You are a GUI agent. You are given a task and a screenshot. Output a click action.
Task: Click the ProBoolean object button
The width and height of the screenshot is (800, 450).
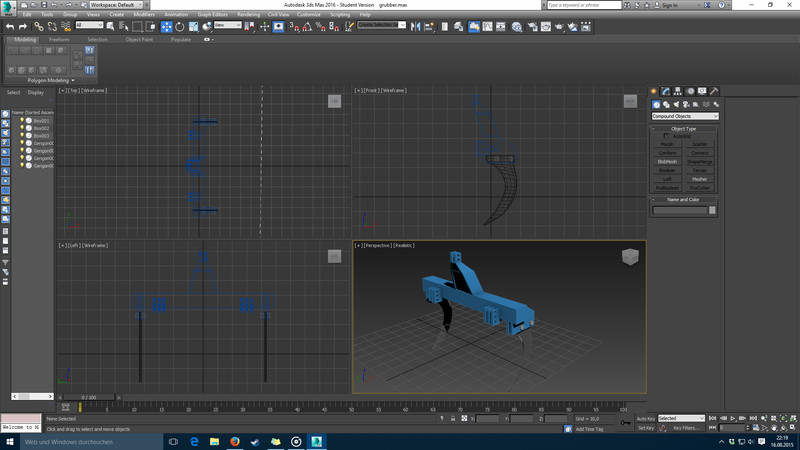pos(667,187)
